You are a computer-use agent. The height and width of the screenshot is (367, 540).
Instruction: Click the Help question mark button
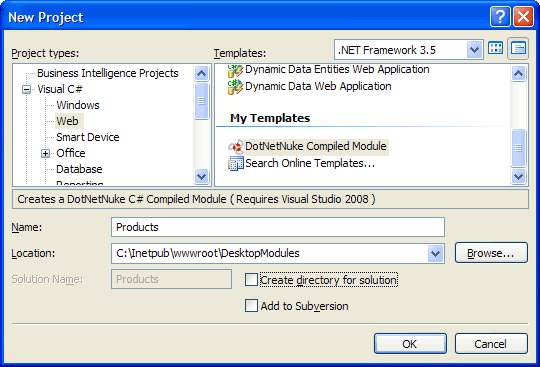click(x=500, y=17)
